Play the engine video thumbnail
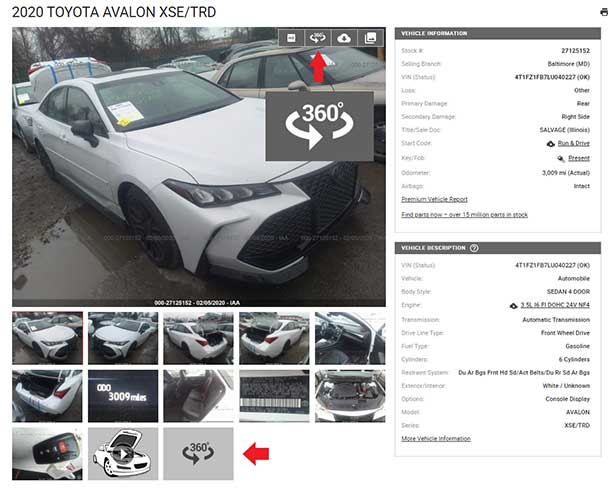 pos(123,454)
